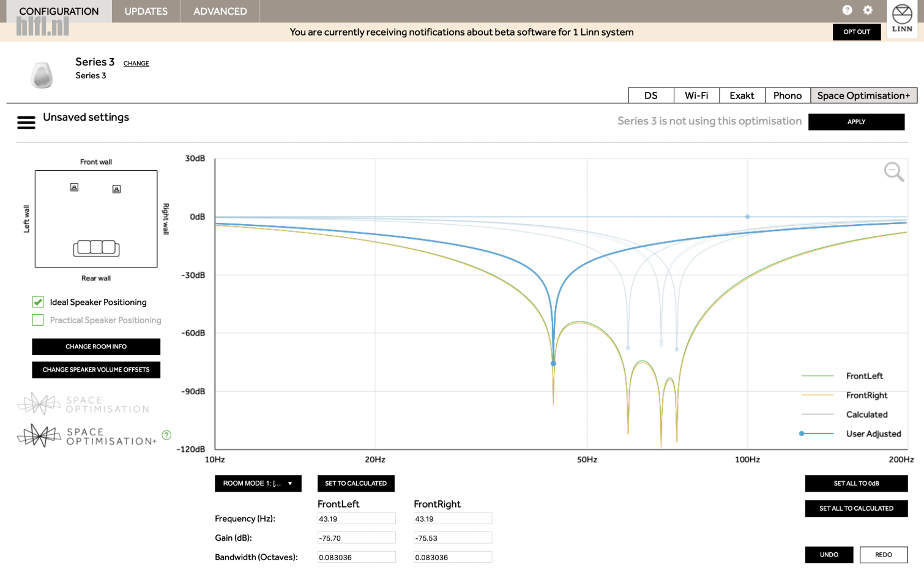Switch to the Advanced tab
This screenshot has height=578, width=924.
tap(220, 11)
